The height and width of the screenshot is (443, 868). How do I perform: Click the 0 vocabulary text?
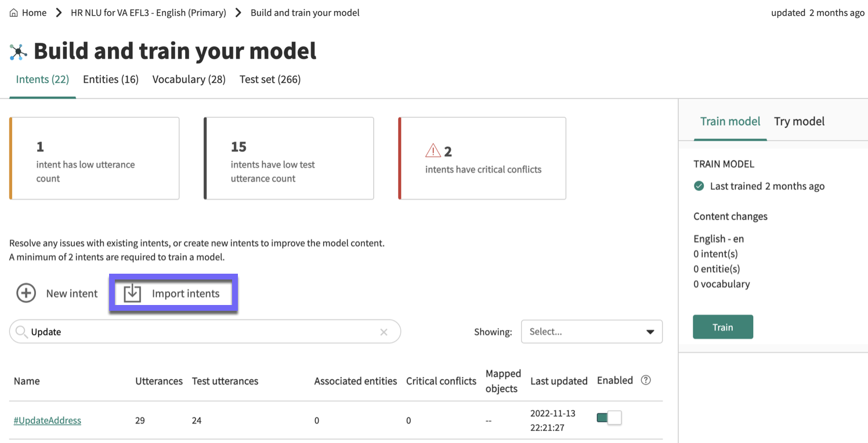(x=722, y=284)
